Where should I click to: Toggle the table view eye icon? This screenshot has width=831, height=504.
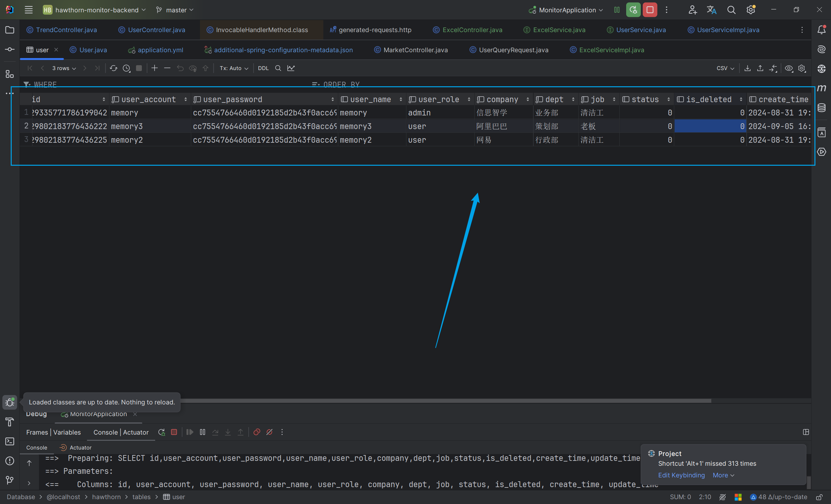pos(788,68)
